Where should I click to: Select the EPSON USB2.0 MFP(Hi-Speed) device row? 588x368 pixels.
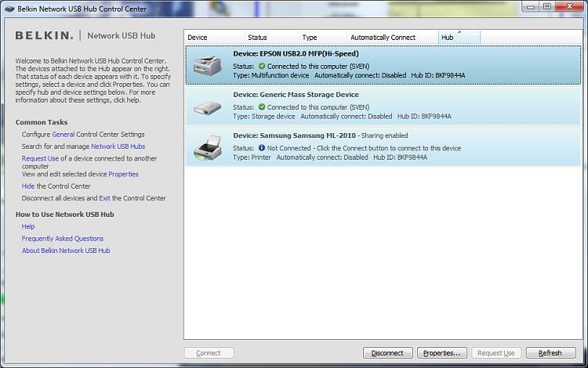383,65
